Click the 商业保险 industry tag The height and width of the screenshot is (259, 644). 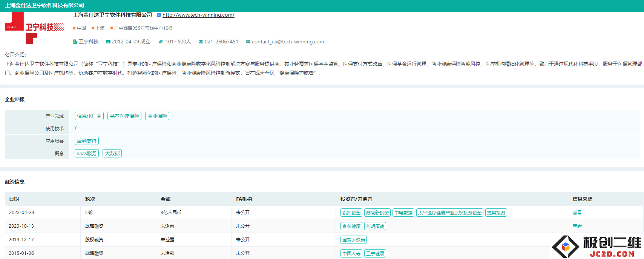[x=157, y=116]
